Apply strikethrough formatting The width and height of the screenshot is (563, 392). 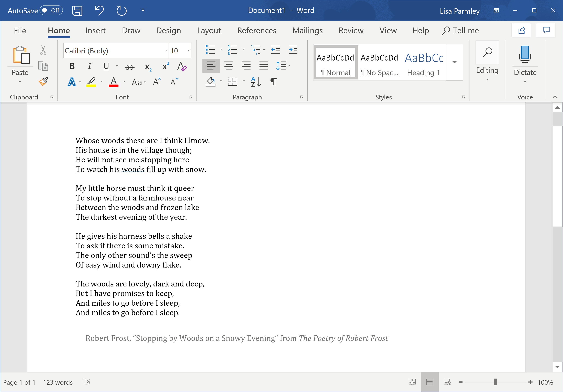pyautogui.click(x=129, y=66)
